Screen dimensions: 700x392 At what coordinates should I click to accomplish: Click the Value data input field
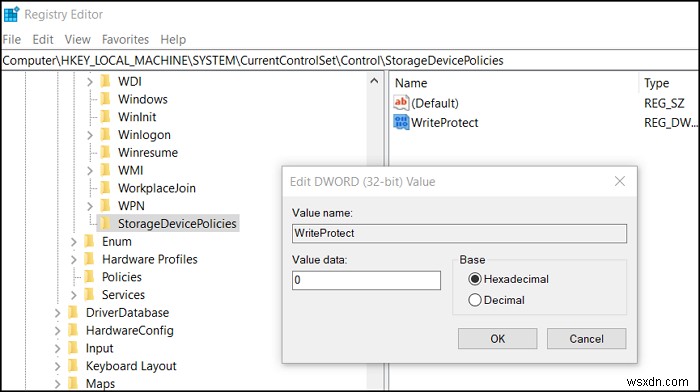pos(367,280)
